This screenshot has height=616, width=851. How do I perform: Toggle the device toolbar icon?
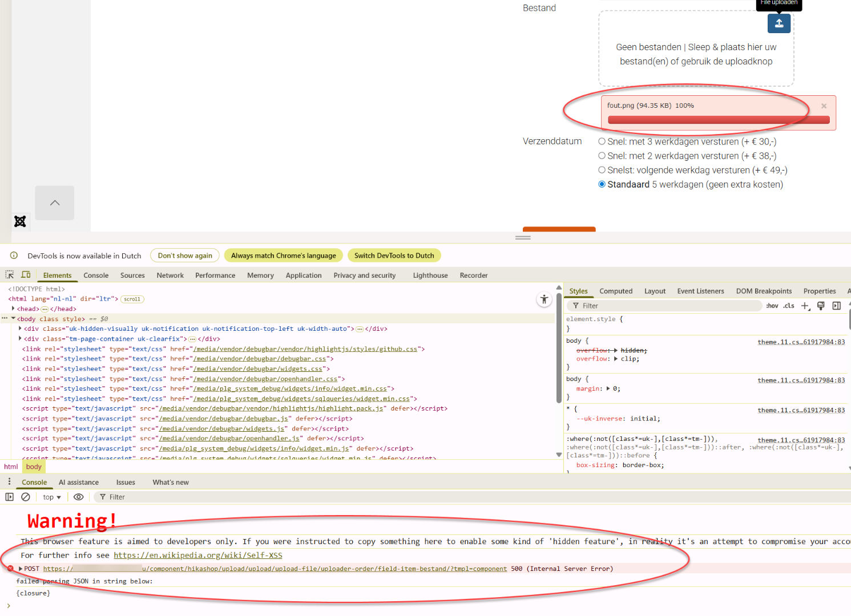coord(26,275)
